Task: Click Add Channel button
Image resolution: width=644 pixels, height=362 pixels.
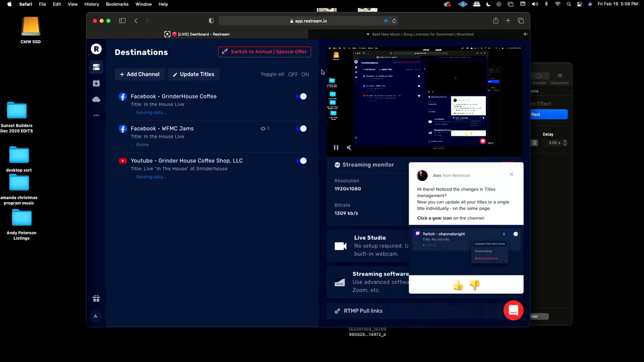Action: pyautogui.click(x=140, y=74)
